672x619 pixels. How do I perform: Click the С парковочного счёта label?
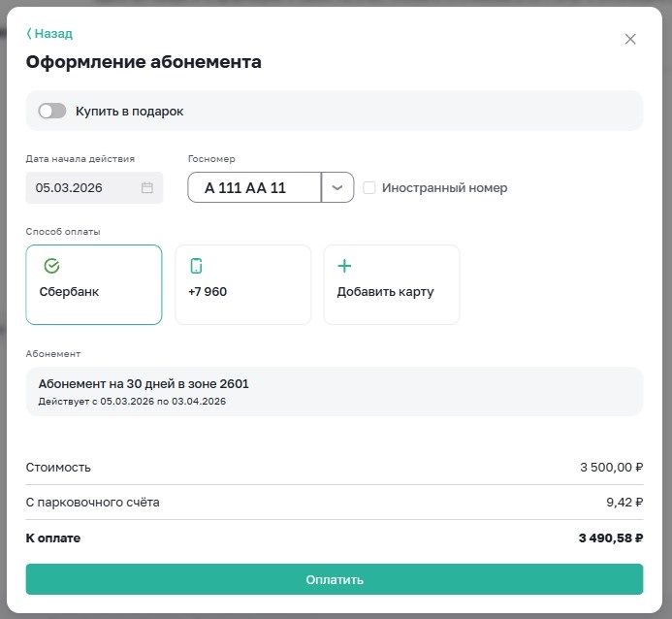coord(92,503)
